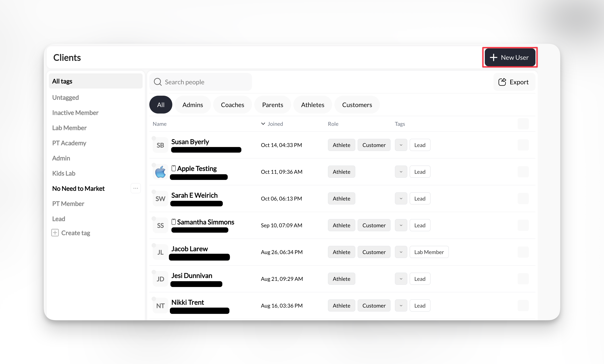This screenshot has width=604, height=364.
Task: Click the Lead tag on Nikki Trent's row
Action: coord(420,306)
